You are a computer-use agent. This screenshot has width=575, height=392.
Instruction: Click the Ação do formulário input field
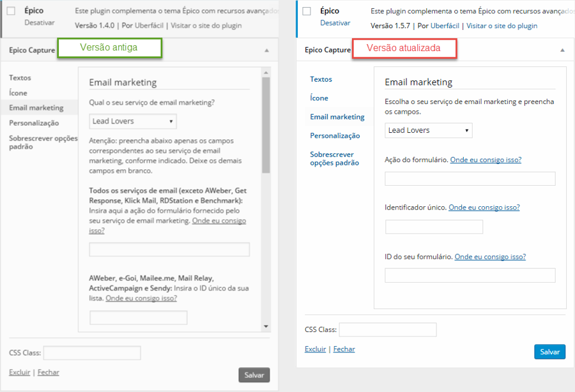click(470, 178)
